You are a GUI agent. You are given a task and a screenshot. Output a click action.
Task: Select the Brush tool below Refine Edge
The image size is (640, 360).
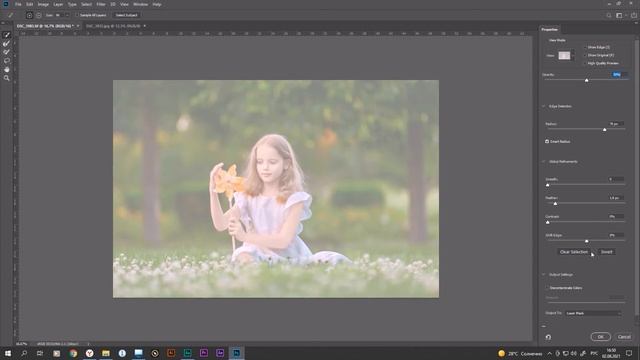tap(7, 52)
